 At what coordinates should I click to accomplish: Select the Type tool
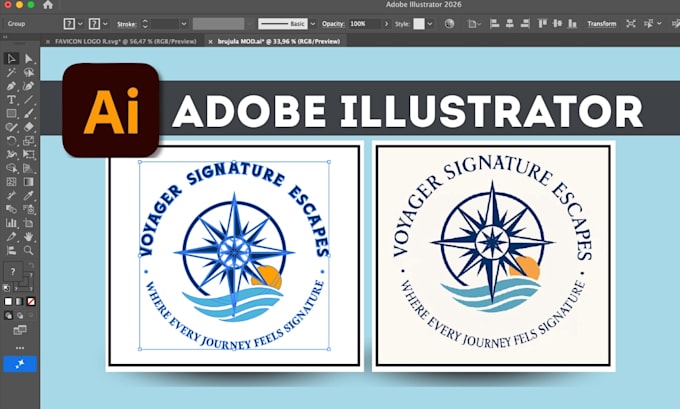(11, 100)
